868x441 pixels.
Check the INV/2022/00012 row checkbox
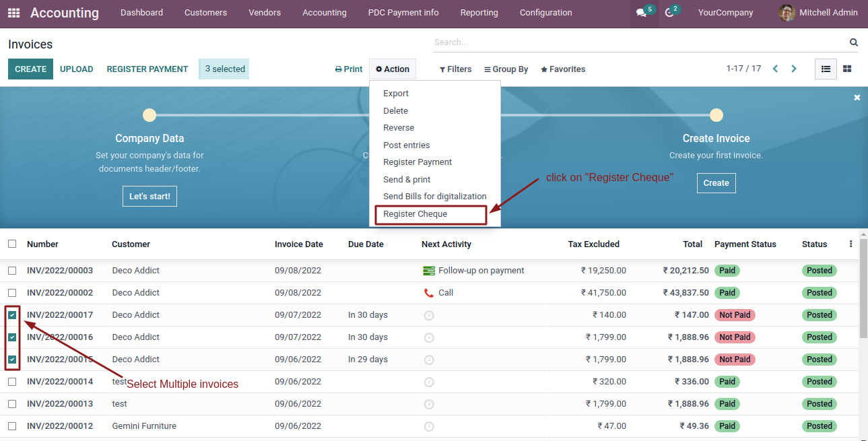pos(12,426)
